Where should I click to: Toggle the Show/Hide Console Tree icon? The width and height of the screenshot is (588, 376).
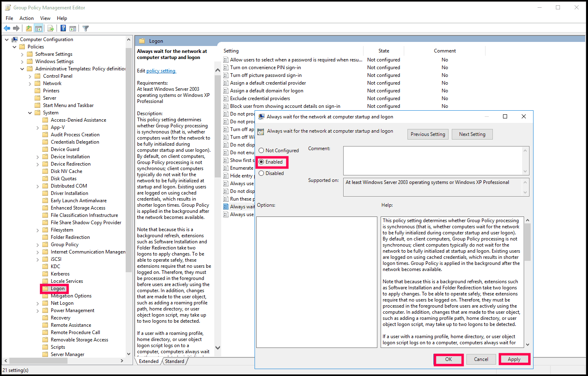[39, 28]
